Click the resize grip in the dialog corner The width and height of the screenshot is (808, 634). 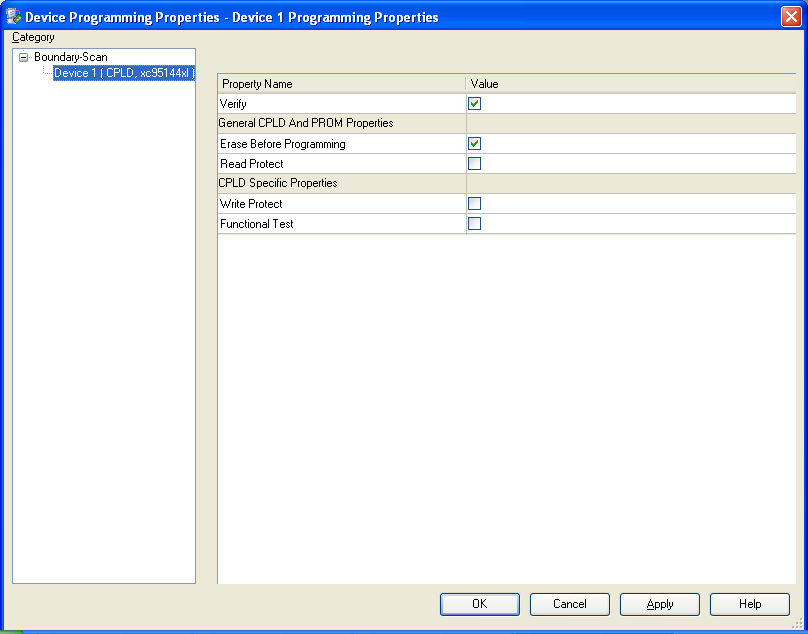coord(798,623)
